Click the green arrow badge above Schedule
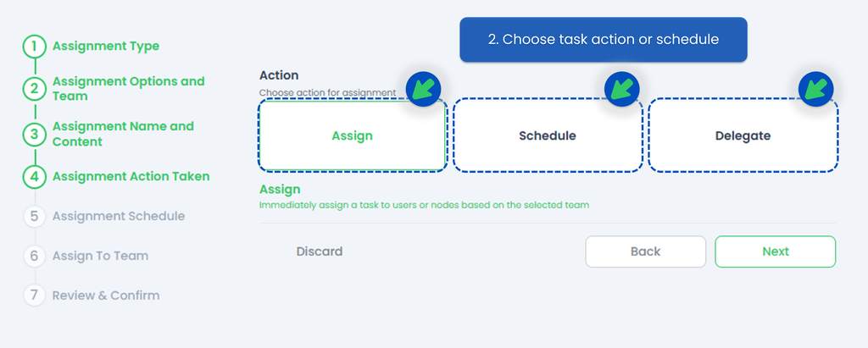Image resolution: width=868 pixels, height=348 pixels. (620, 88)
